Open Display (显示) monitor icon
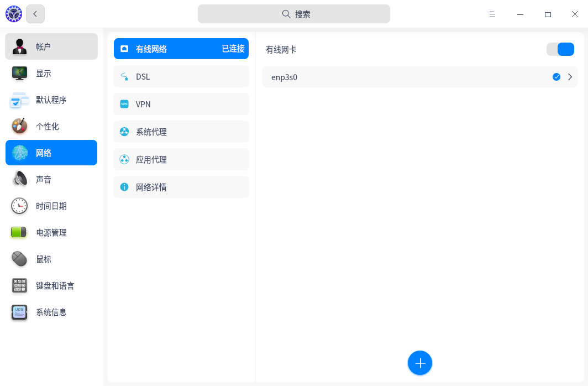This screenshot has width=588, height=386. pyautogui.click(x=20, y=73)
